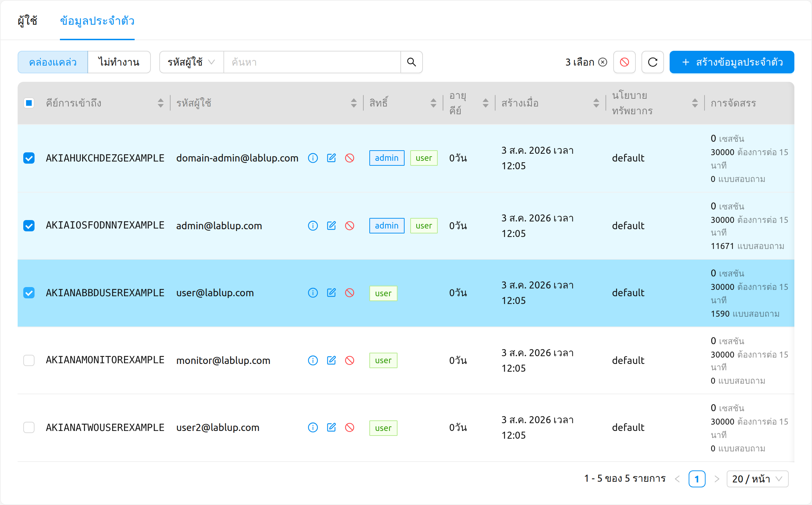Edit keypair of user2@lablup.com
Screen dimensions: 812x505
point(331,427)
